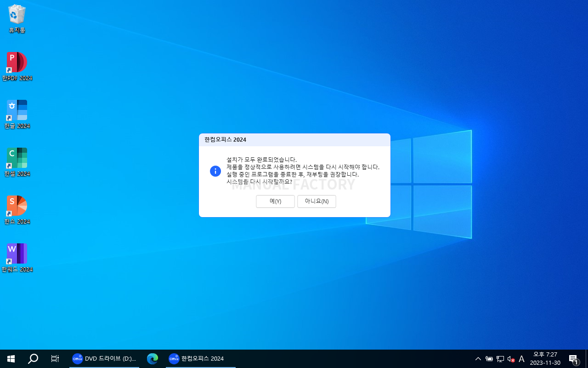This screenshot has height=368, width=588.
Task: Click the text 시스템을 다시 시작할까요?
Action: pos(260,182)
